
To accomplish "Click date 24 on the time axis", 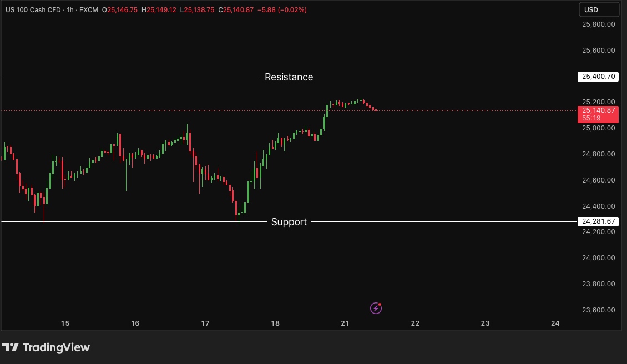I will point(555,323).
